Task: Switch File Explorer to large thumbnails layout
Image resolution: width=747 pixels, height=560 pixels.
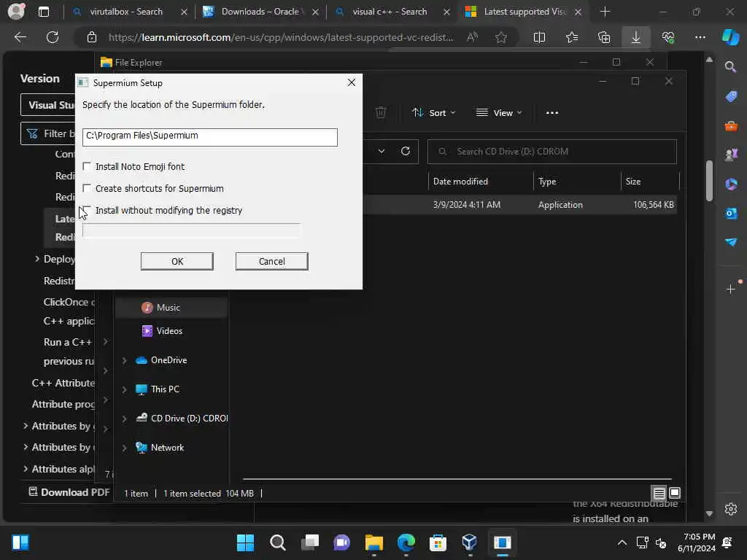Action: point(675,493)
